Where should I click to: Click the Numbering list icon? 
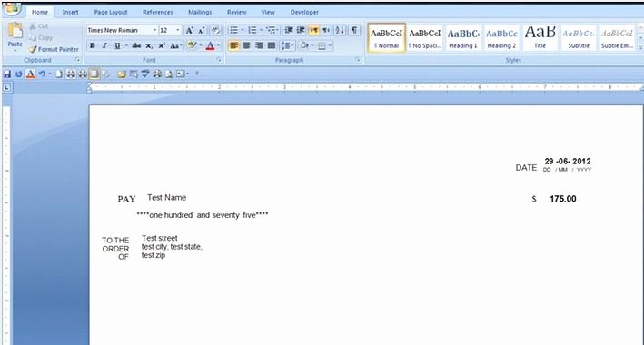tap(253, 30)
